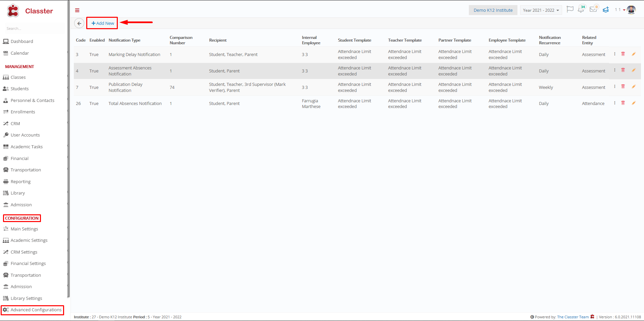Open Classes in the sidebar
The width and height of the screenshot is (644, 321).
pos(18,77)
